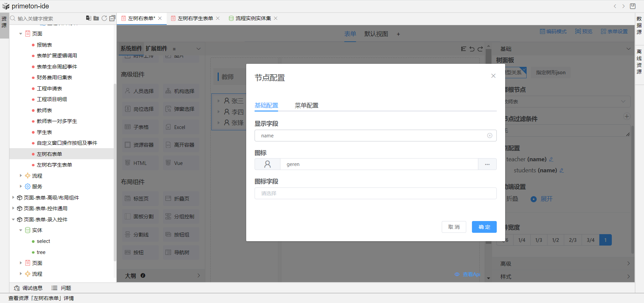Select the 展开 radio option
The height and width of the screenshot is (303, 644).
534,199
